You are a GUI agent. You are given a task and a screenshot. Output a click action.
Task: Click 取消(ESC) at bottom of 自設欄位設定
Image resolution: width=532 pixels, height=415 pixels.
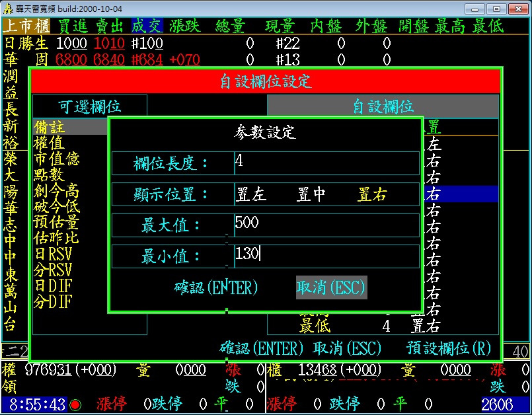347,348
